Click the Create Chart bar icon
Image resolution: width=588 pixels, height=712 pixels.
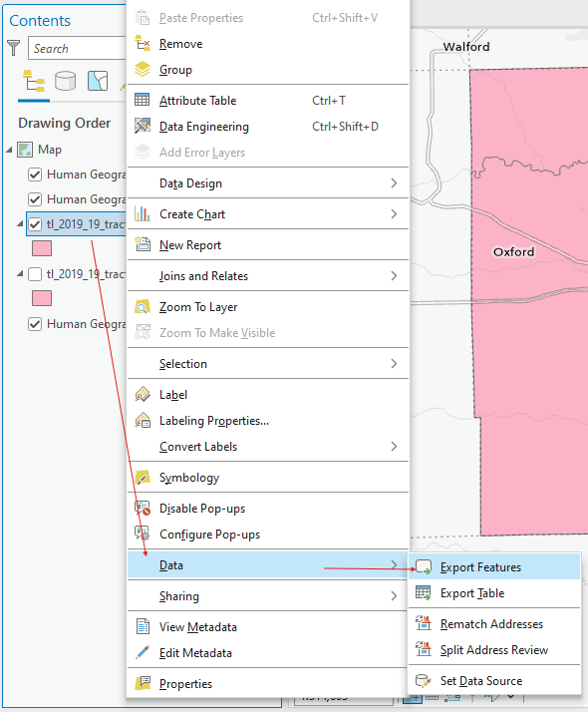tap(142, 213)
